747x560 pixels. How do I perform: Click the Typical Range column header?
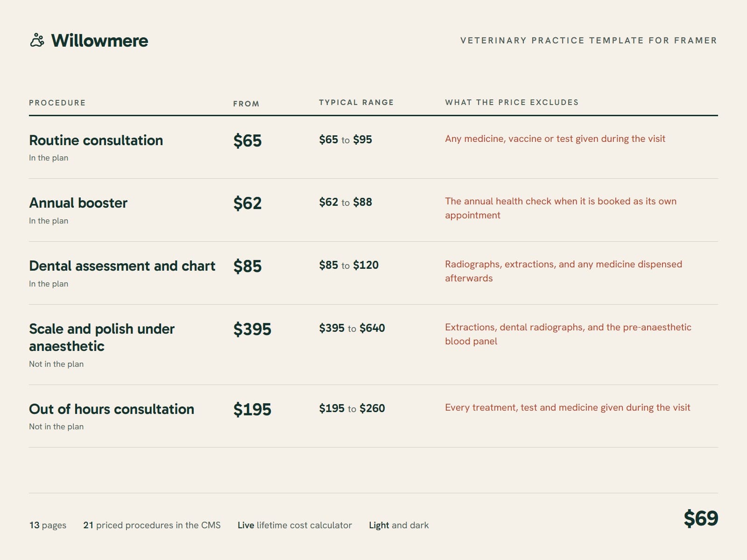click(356, 102)
